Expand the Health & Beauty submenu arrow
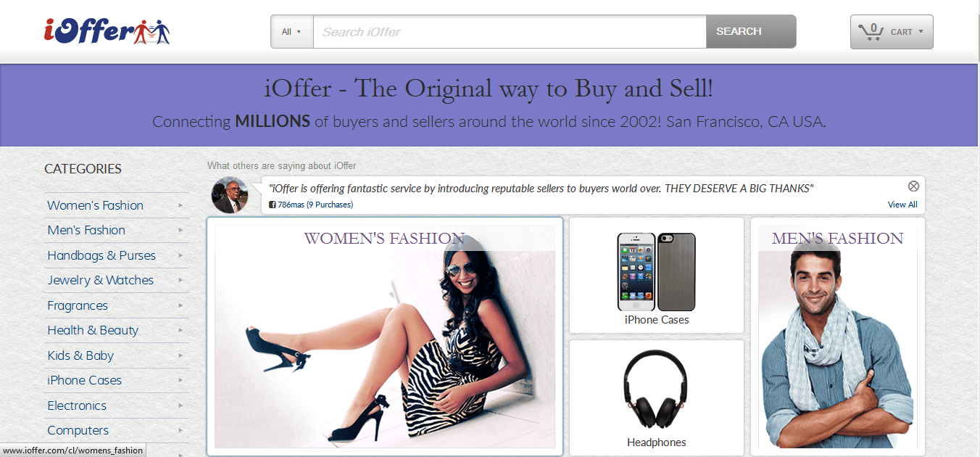This screenshot has width=980, height=457. pos(180,331)
